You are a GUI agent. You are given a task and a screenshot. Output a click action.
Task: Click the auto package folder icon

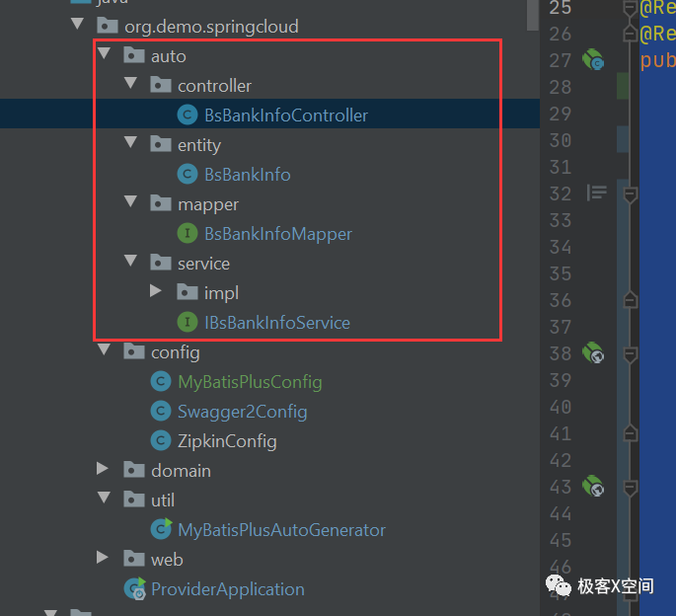(x=134, y=55)
